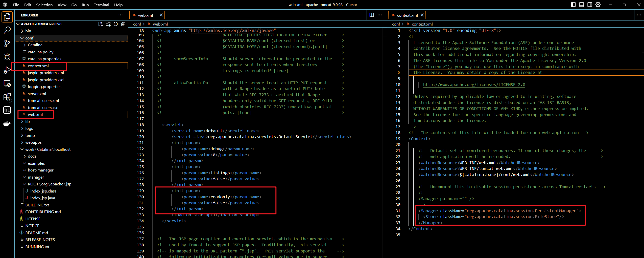Open the Run menu

(x=85, y=5)
